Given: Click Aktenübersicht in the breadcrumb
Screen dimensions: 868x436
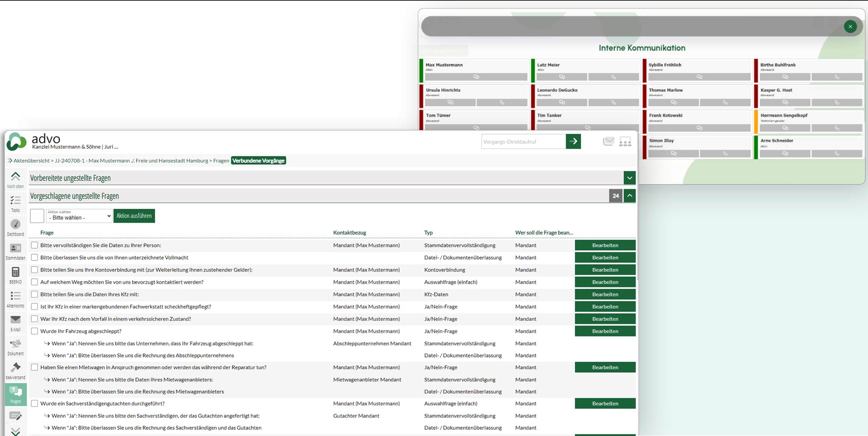Looking at the screenshot, I should pos(31,161).
